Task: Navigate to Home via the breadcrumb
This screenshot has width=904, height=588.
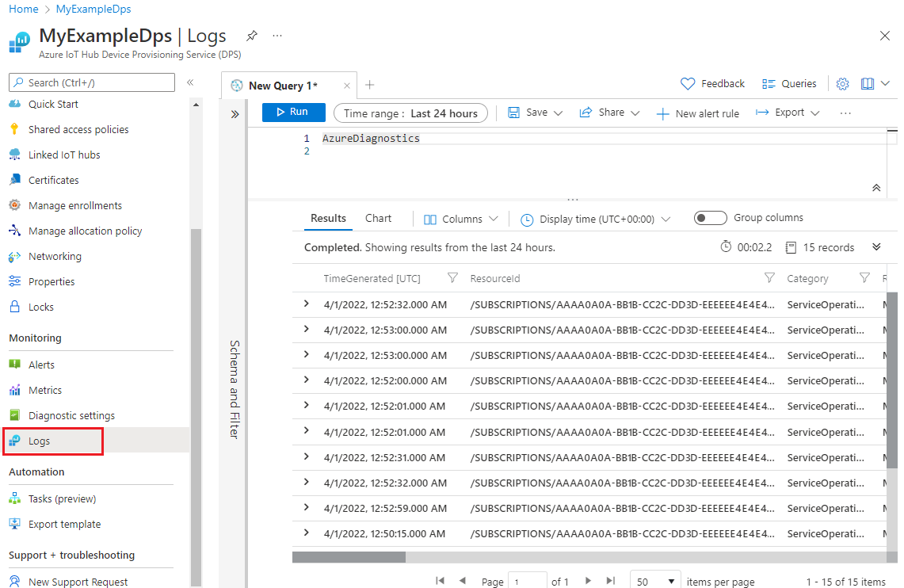Action: point(23,9)
